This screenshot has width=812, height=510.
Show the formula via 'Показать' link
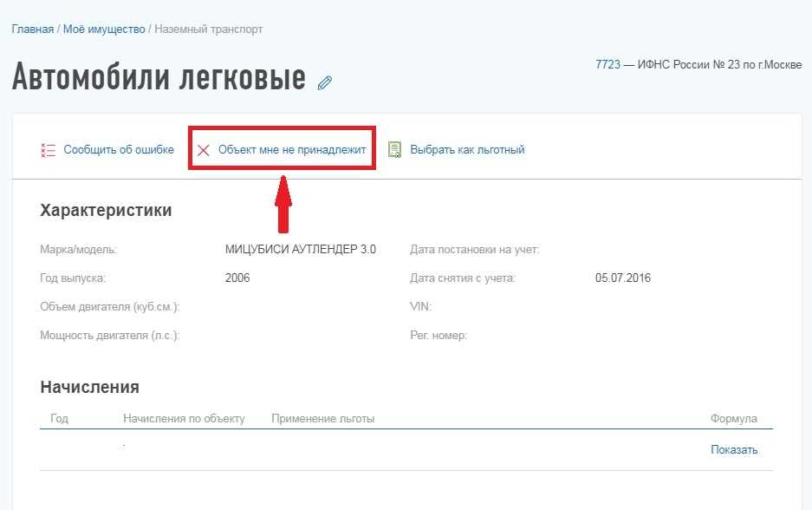point(734,449)
